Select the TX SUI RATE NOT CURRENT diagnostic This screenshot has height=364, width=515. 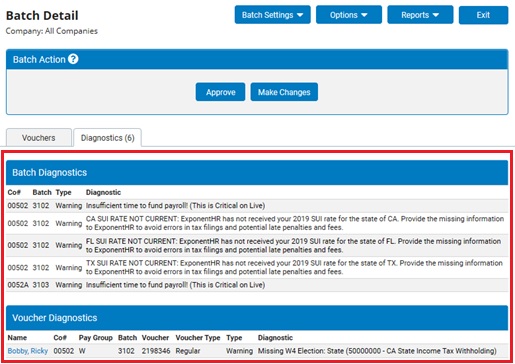click(x=294, y=267)
